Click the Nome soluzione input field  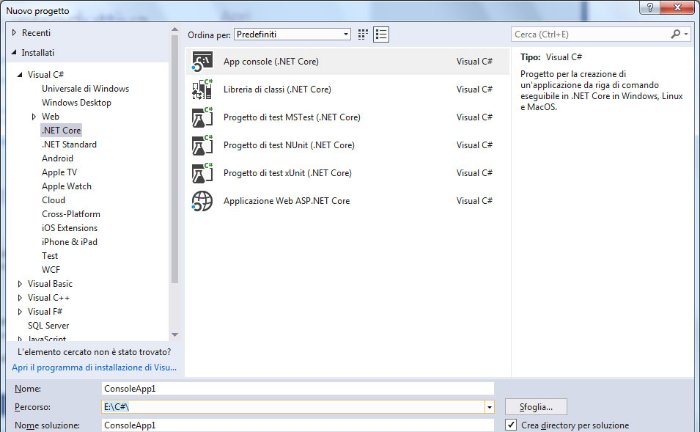(x=298, y=425)
